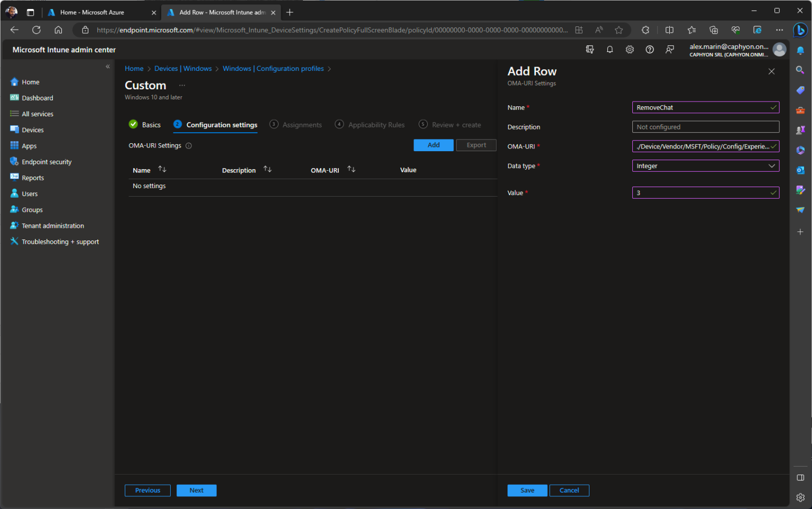Open the portal settings gear

[630, 49]
